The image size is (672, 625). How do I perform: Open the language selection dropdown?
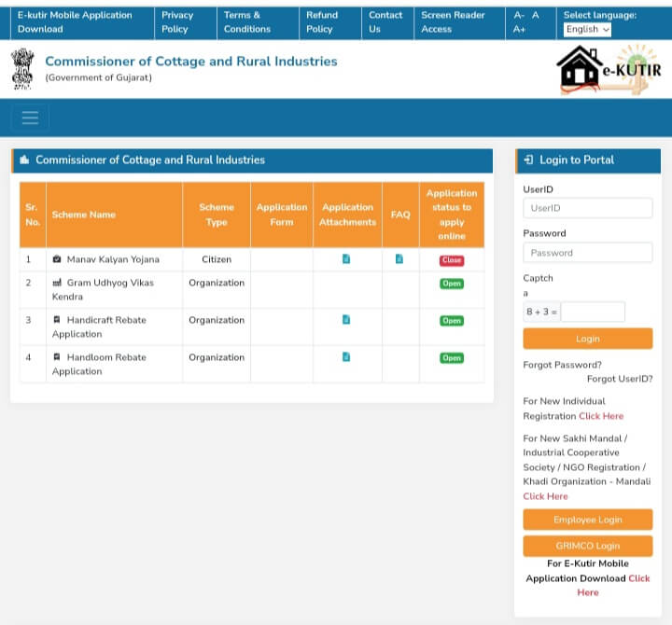click(x=587, y=30)
